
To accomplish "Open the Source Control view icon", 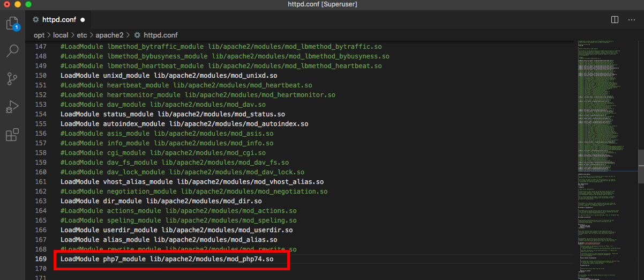I will click(x=12, y=79).
